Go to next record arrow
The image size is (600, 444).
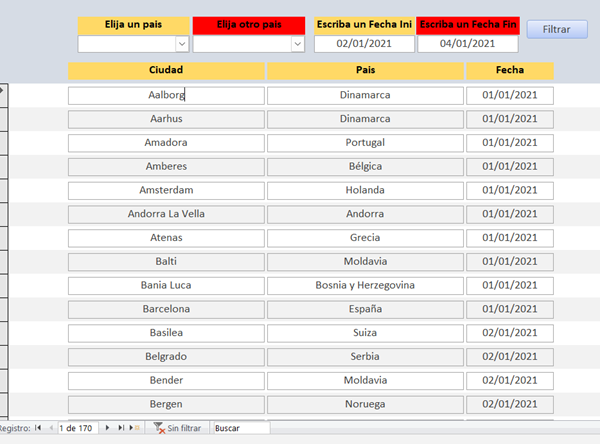(107, 428)
